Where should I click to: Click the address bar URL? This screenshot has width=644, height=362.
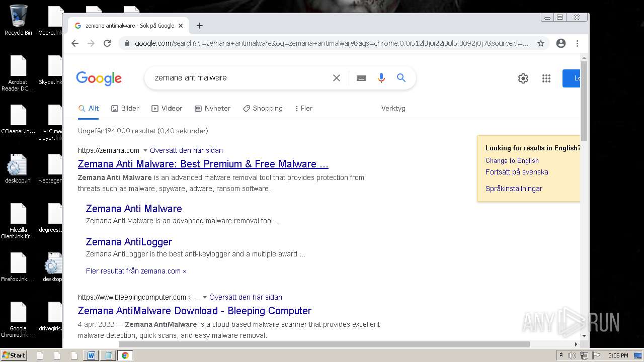332,43
